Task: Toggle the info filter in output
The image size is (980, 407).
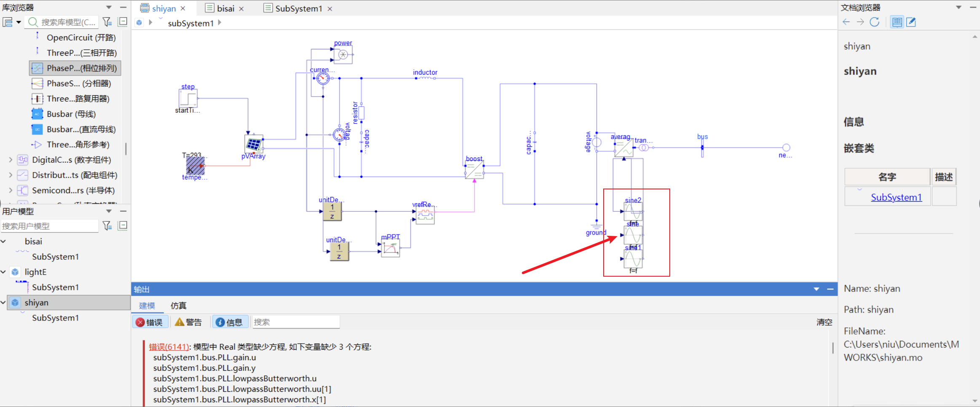Action: point(230,322)
